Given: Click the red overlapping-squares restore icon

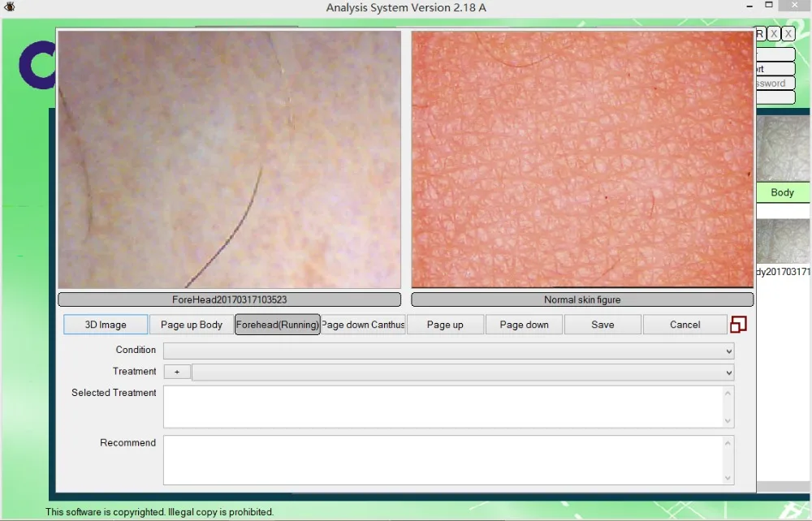Looking at the screenshot, I should [738, 325].
